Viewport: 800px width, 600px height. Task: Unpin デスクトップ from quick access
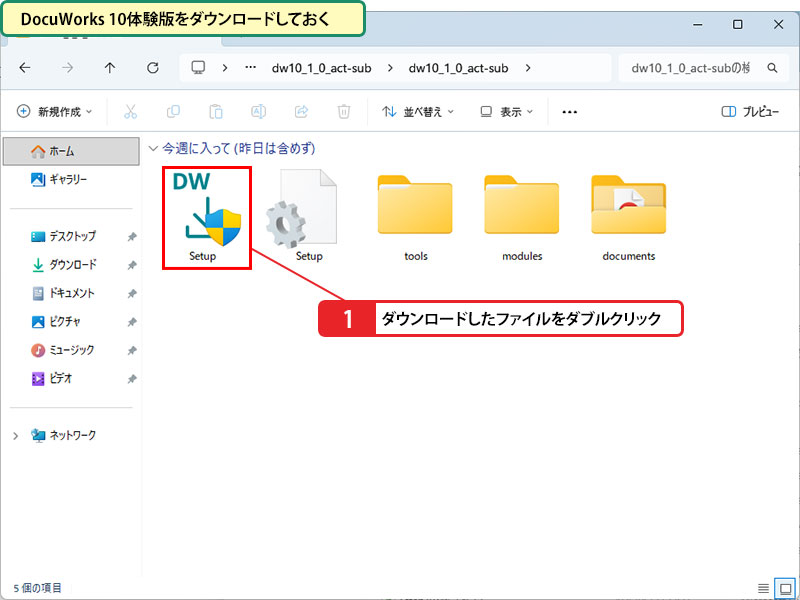(x=132, y=236)
